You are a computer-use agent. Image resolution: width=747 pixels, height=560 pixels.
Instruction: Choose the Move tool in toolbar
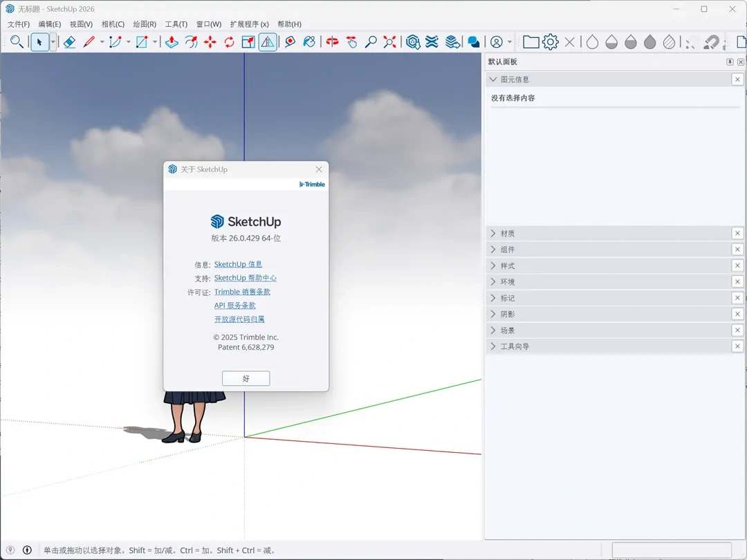pyautogui.click(x=210, y=42)
